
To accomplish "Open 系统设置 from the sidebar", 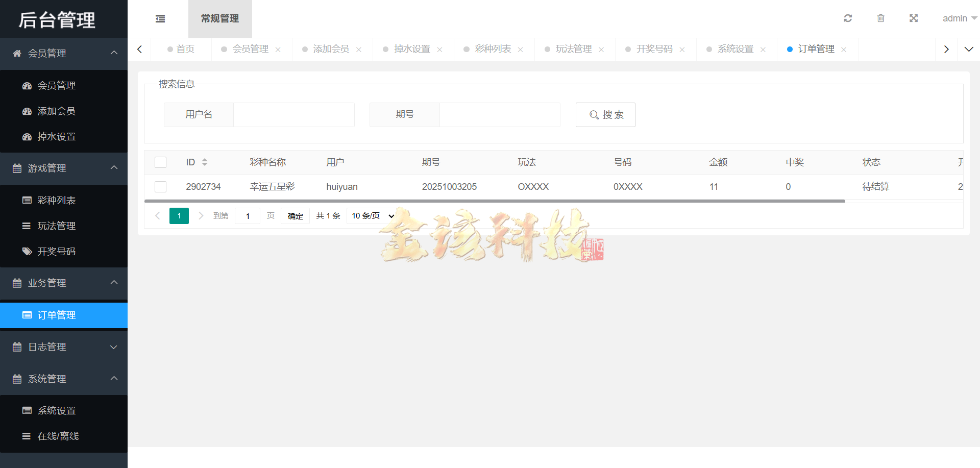I will click(x=57, y=410).
